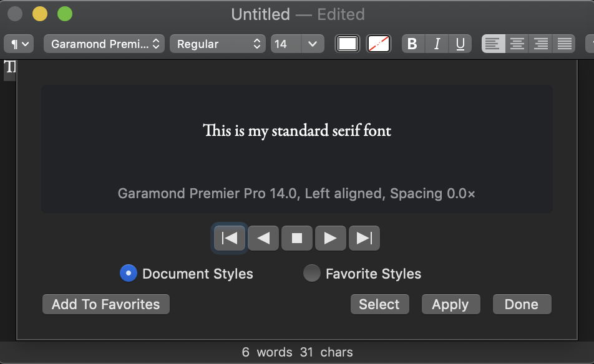Select the Favorite Styles radio button
This screenshot has height=364, width=594.
point(311,274)
